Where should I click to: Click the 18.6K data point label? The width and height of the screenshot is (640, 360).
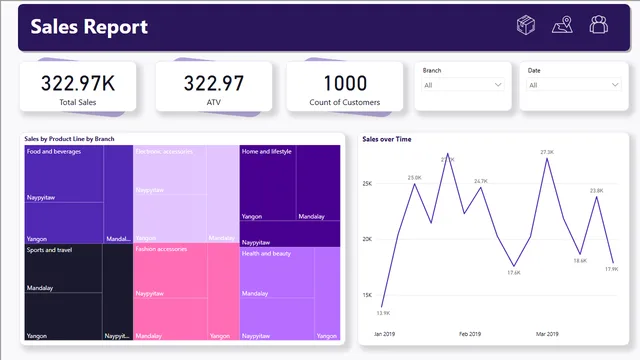(580, 260)
